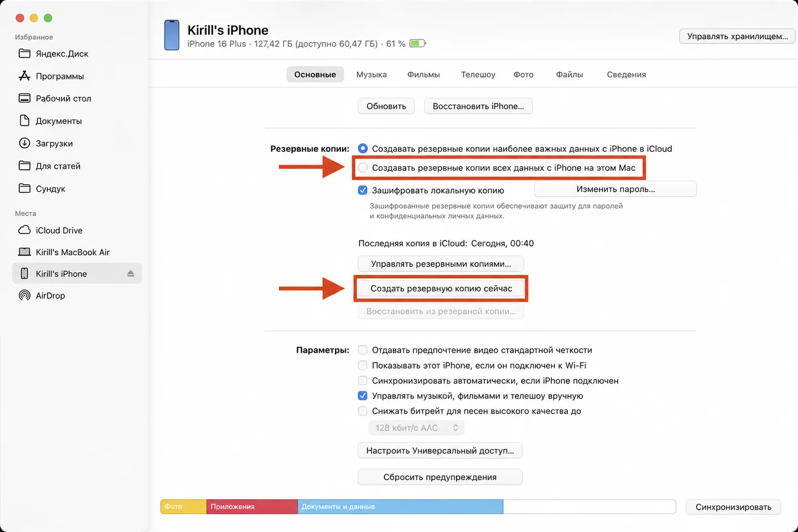
Task: Select backup all iPhone data on this Mac
Action: (363, 168)
